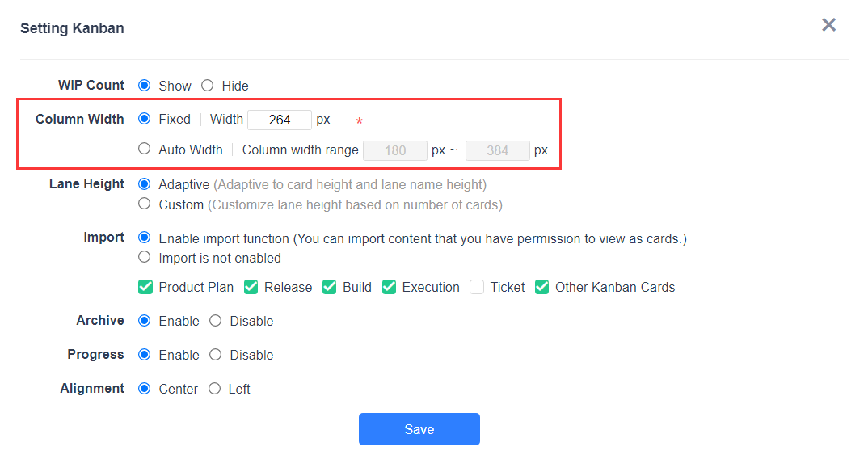Select Custom lane height option
The height and width of the screenshot is (472, 868).
(145, 204)
